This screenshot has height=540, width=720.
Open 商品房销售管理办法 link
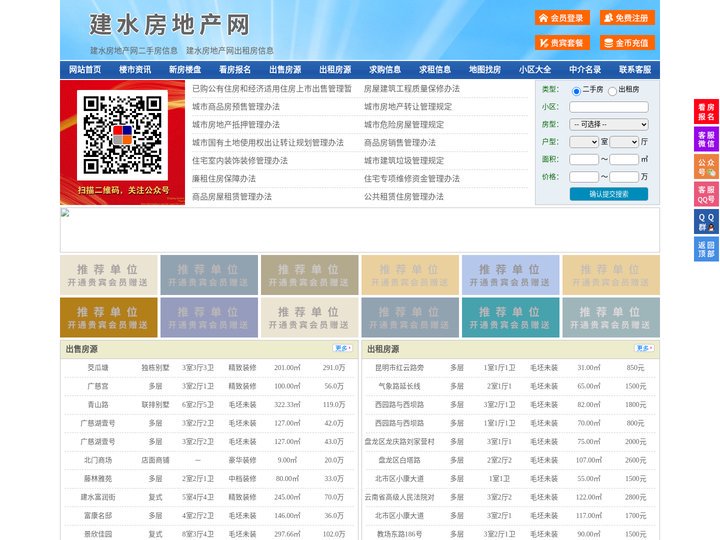[x=400, y=143]
